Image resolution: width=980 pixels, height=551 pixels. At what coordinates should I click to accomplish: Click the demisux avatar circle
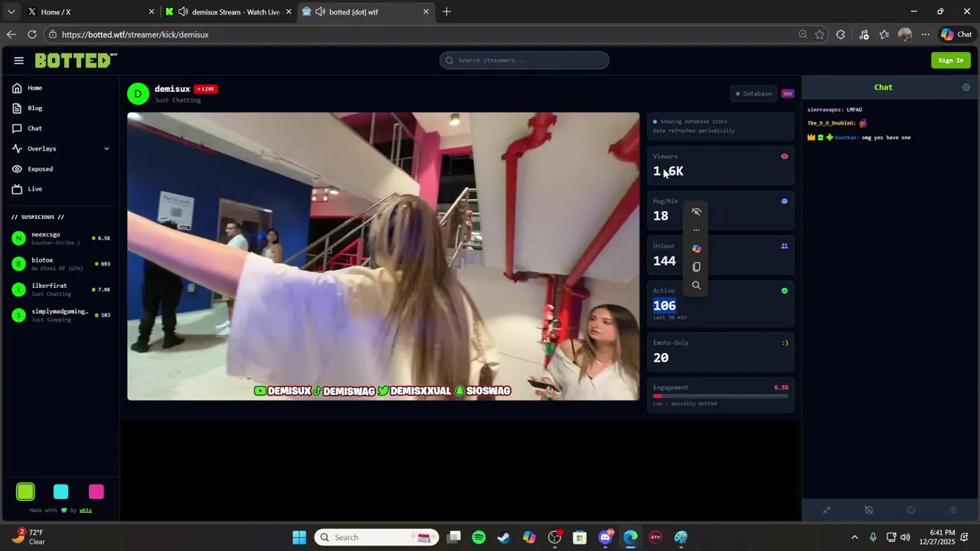coord(138,93)
